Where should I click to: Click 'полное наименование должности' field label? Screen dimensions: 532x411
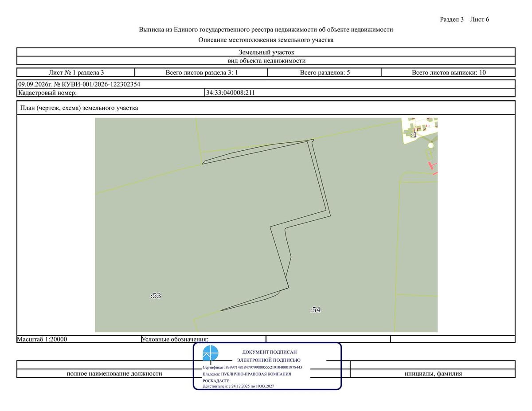tap(114, 374)
